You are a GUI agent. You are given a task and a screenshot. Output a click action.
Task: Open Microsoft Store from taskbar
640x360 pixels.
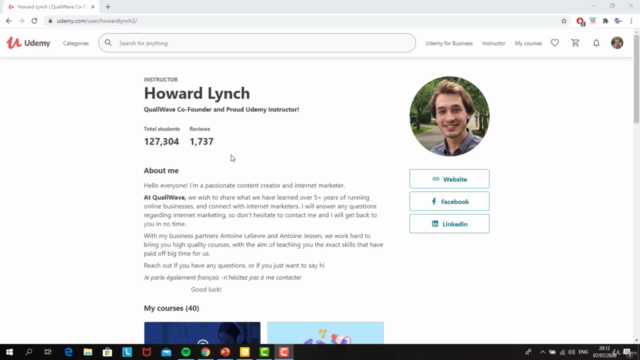(x=107, y=352)
